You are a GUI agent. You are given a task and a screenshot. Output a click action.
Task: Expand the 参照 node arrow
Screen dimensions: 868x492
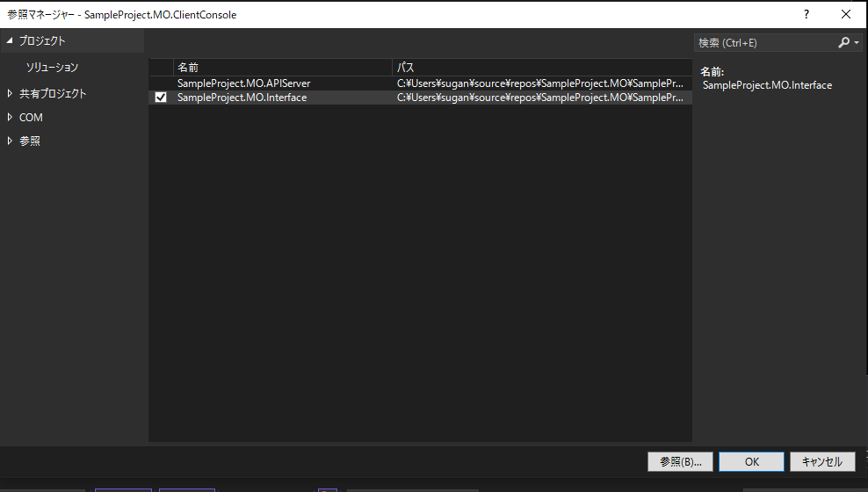[10, 141]
